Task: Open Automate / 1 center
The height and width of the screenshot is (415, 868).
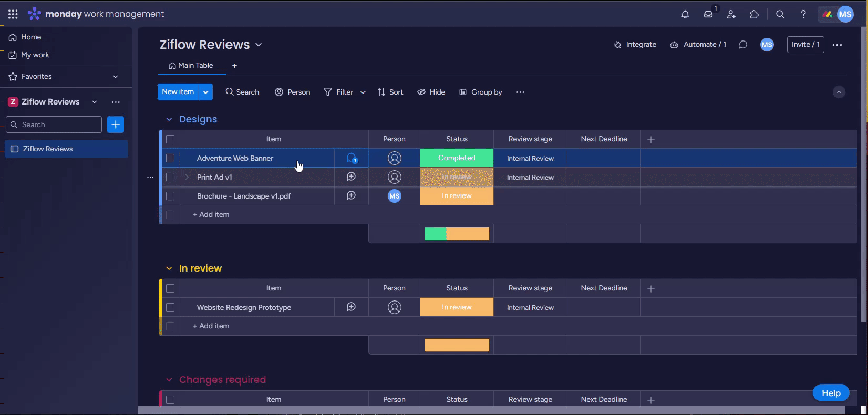Action: pyautogui.click(x=698, y=45)
